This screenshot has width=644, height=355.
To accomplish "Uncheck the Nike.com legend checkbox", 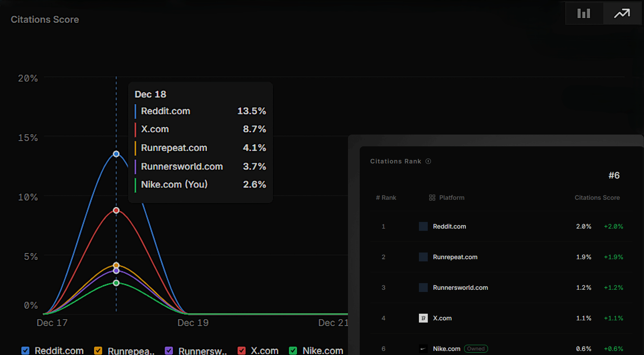I will [x=293, y=351].
